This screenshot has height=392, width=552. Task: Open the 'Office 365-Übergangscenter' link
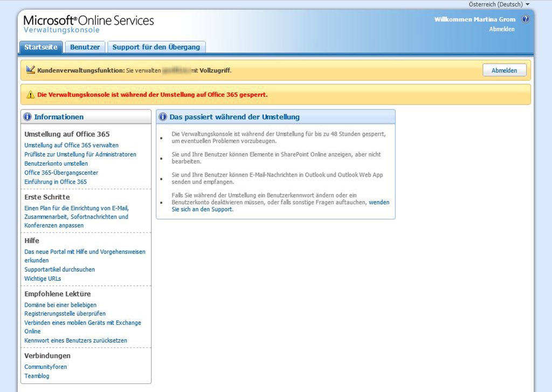61,173
